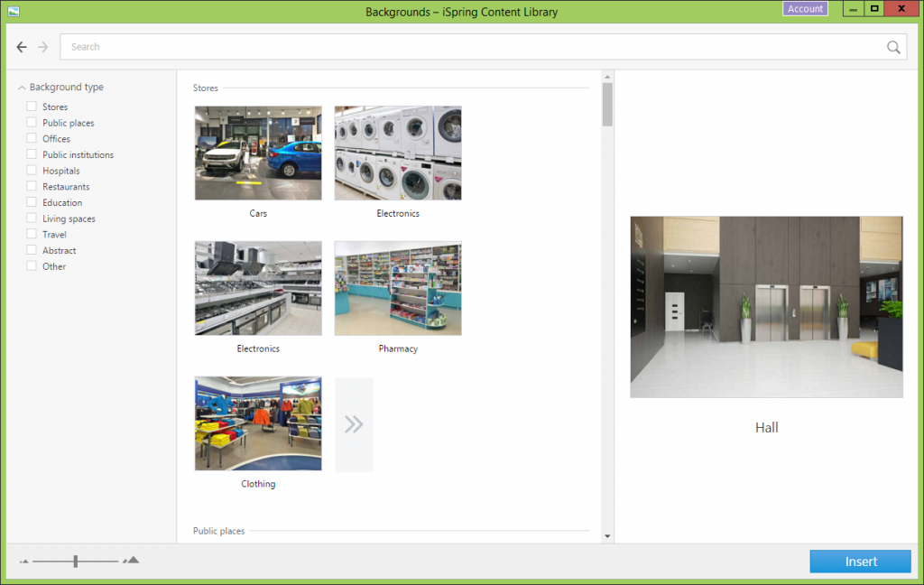Navigate back with the back arrow

tap(22, 47)
